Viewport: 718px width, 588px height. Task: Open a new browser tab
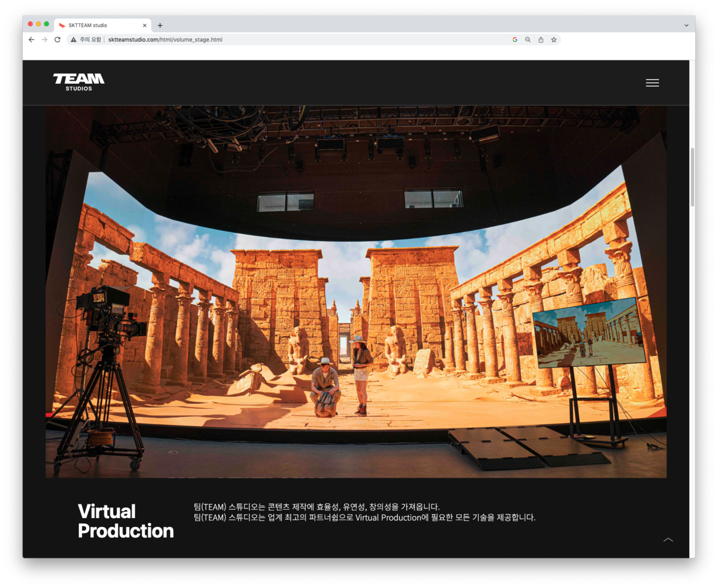[x=160, y=25]
